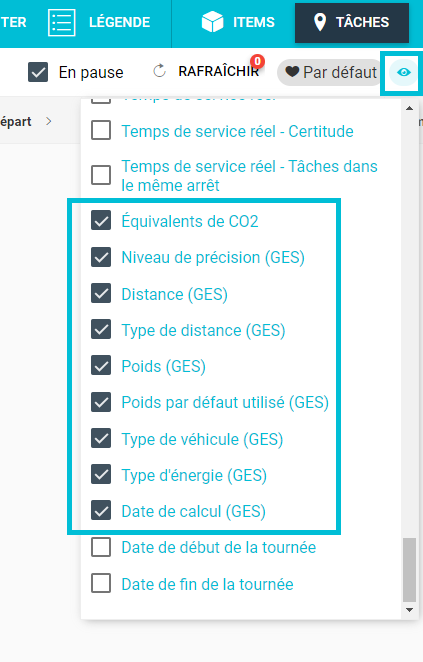Click the scrollbar down arrow
423x662 pixels.
409,610
